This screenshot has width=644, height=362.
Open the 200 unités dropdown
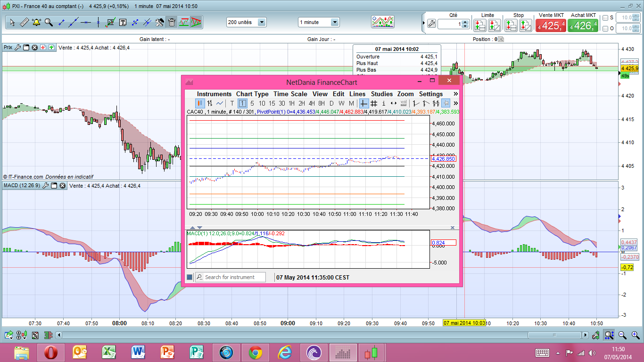coord(246,22)
